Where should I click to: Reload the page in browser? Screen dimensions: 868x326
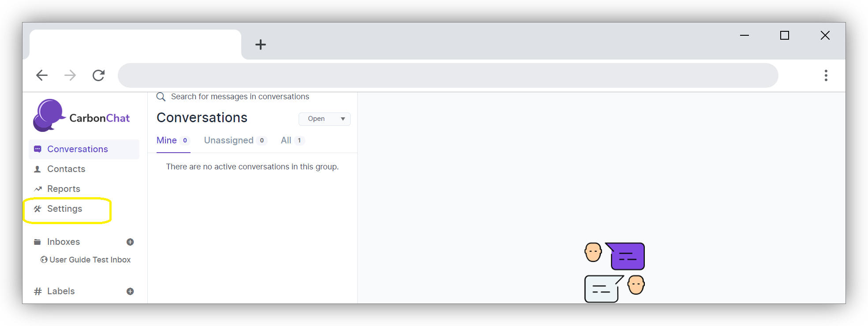[98, 75]
